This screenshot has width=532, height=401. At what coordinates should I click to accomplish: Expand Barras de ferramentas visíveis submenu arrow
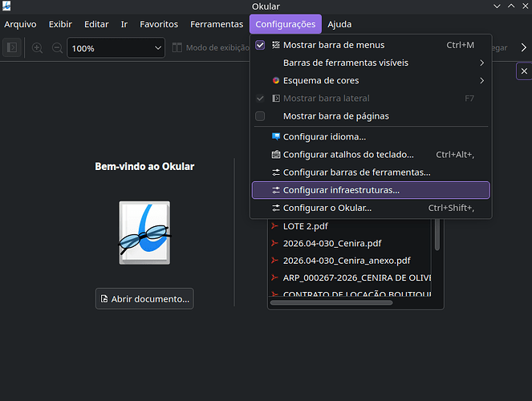(x=481, y=63)
